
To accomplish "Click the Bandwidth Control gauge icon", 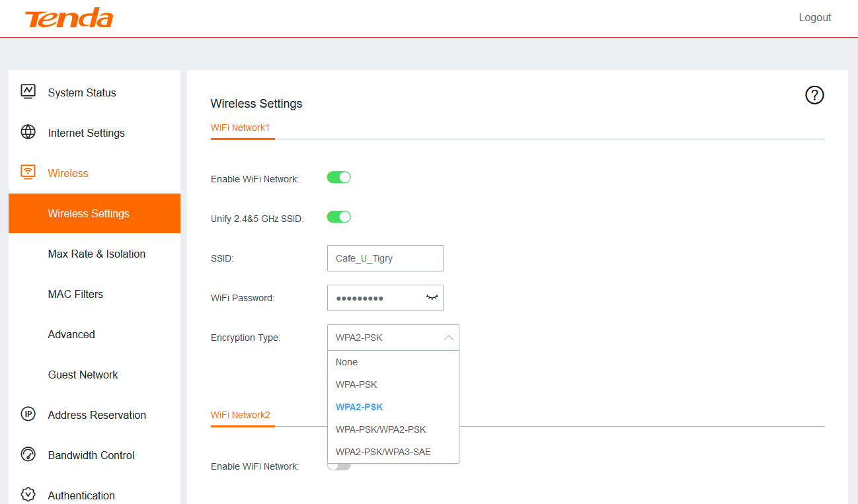I will [28, 454].
